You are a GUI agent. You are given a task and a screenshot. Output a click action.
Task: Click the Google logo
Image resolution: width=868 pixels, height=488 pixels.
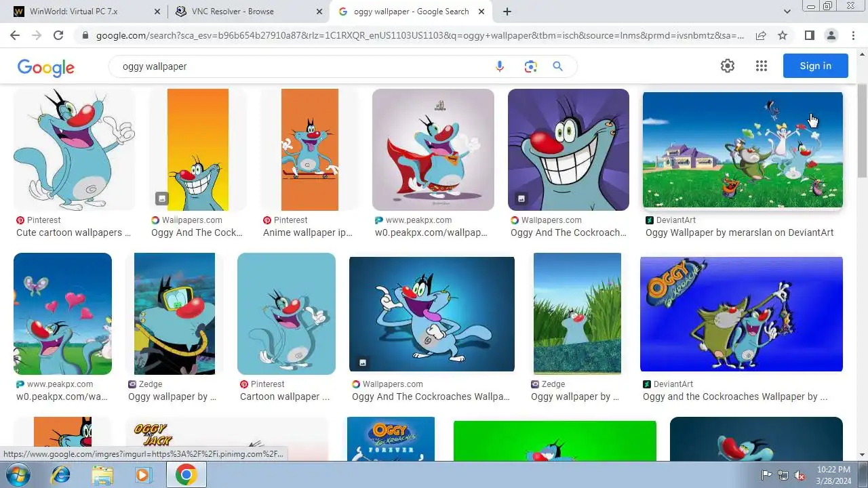click(46, 67)
